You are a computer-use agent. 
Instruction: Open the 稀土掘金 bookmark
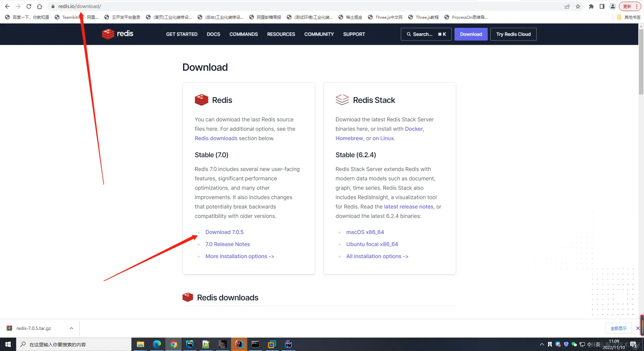point(350,17)
